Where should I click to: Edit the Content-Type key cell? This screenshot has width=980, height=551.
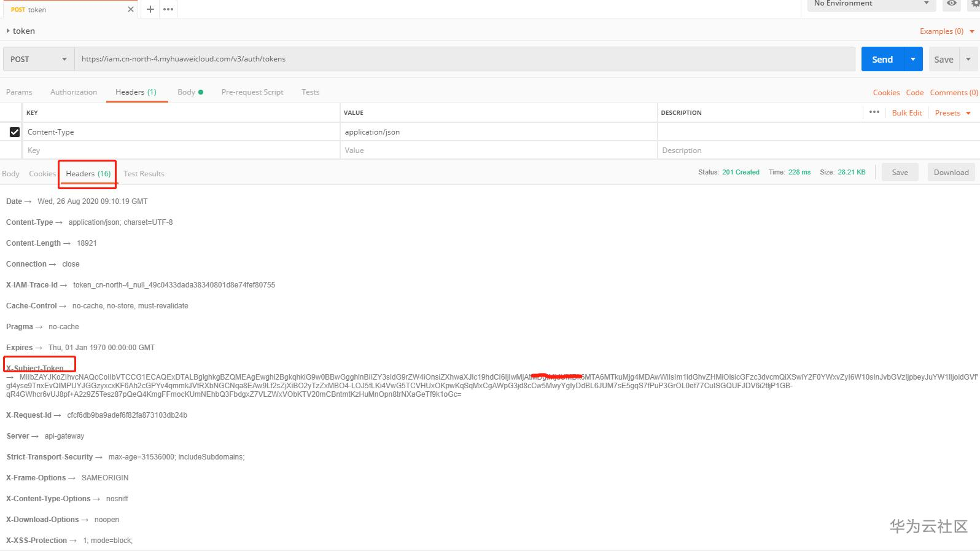[182, 132]
